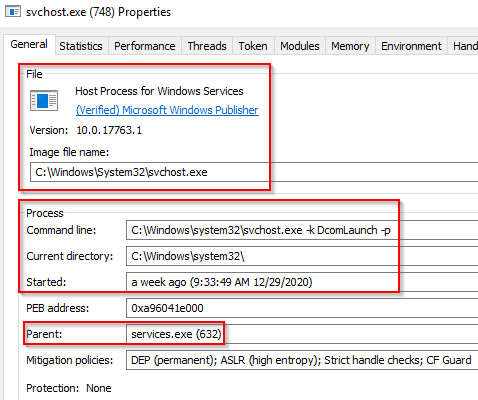This screenshot has width=478, height=400.
Task: Click the Current directory field
Action: click(x=302, y=256)
